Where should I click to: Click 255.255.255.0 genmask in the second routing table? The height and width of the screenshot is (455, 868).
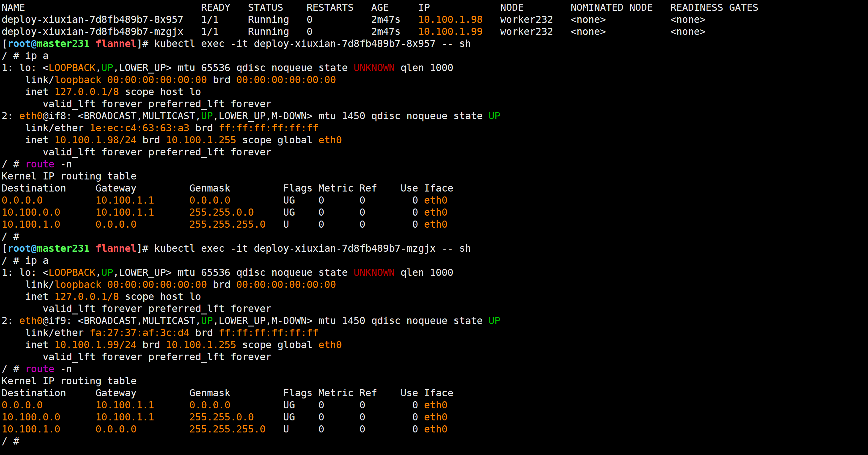click(228, 429)
